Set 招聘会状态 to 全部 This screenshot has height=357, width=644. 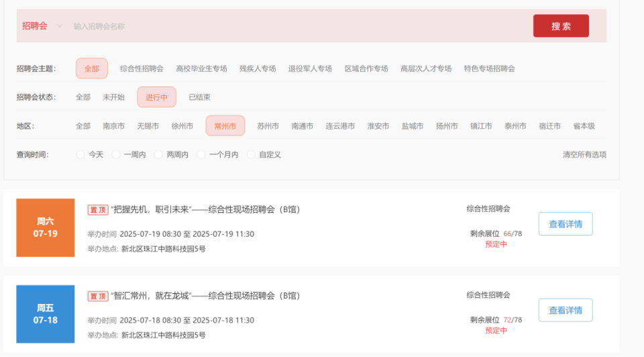click(x=83, y=97)
